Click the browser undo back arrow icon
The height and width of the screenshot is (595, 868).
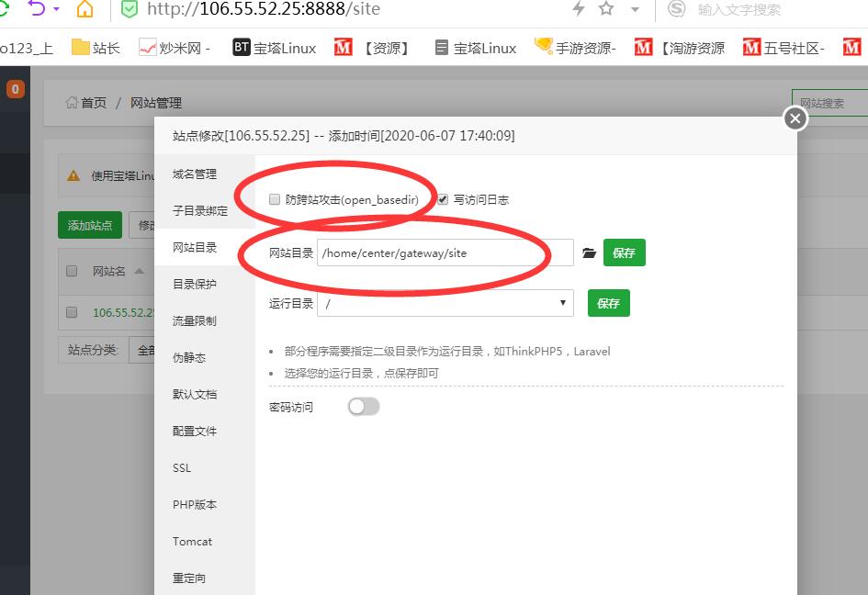[36, 9]
